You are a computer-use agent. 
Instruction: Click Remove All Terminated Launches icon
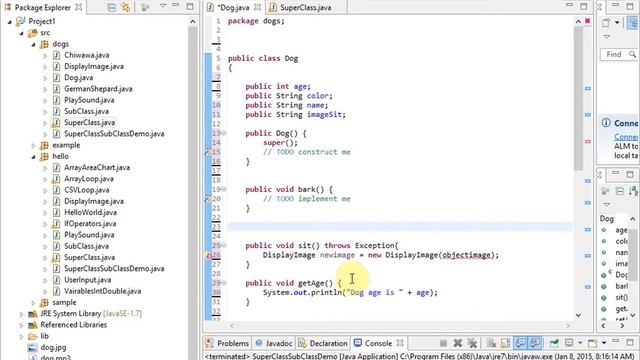click(x=472, y=343)
